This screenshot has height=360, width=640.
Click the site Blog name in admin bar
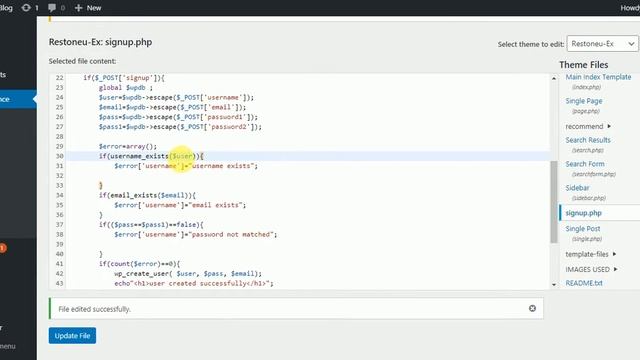(x=6, y=8)
